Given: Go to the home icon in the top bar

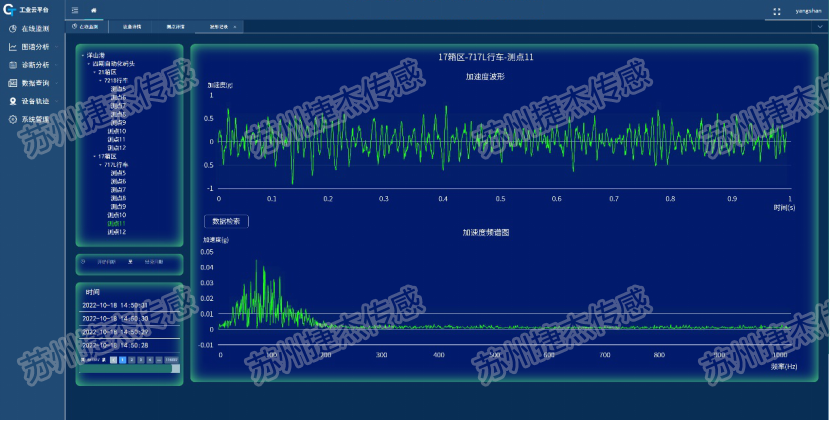Looking at the screenshot, I should point(94,10).
